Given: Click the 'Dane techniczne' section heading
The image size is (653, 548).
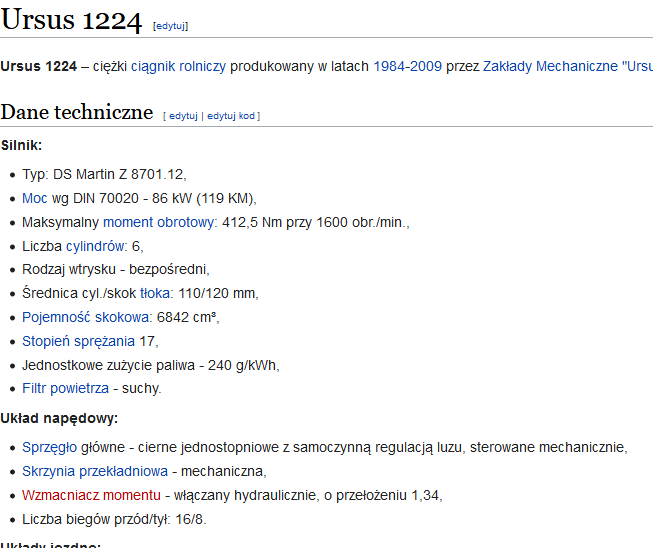Looking at the screenshot, I should (77, 111).
